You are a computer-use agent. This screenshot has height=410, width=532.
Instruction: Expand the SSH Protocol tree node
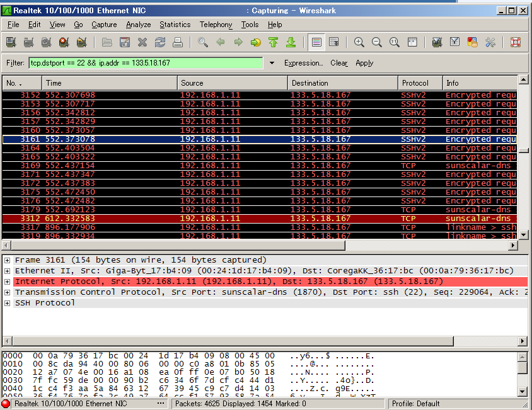tap(7, 303)
